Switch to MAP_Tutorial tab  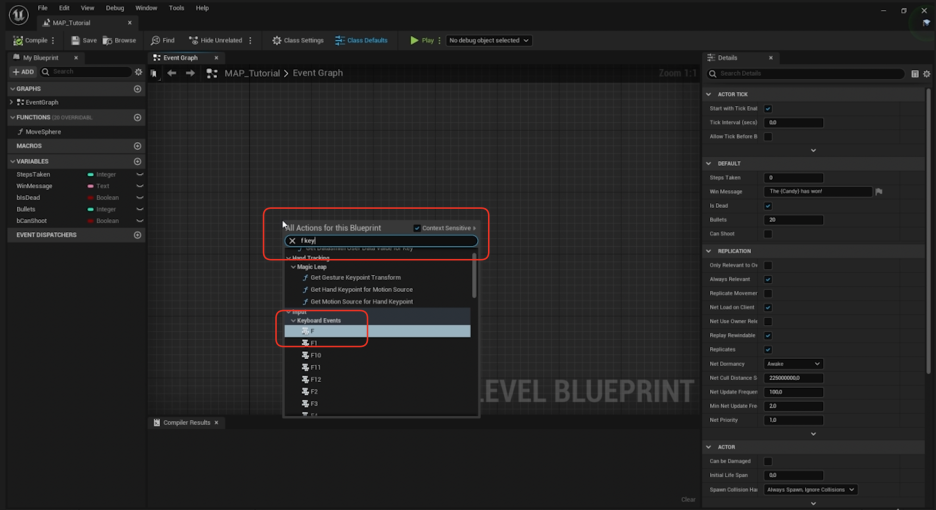point(71,23)
